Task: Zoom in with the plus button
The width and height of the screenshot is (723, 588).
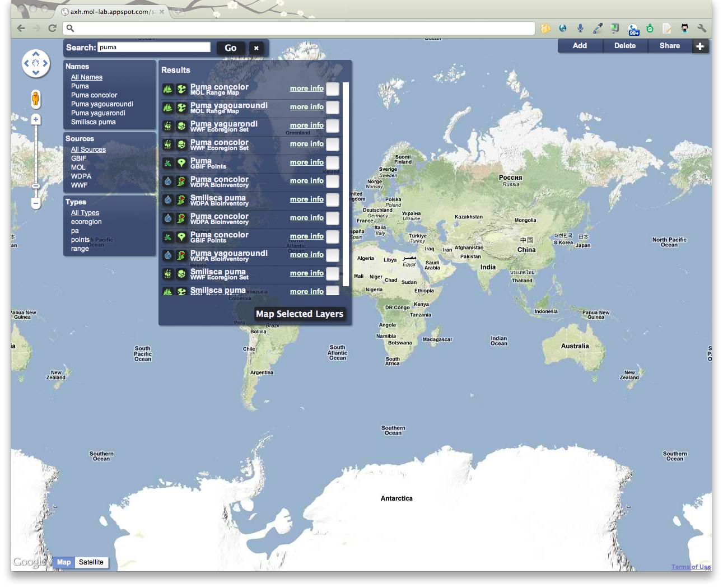Action: pyautogui.click(x=36, y=119)
